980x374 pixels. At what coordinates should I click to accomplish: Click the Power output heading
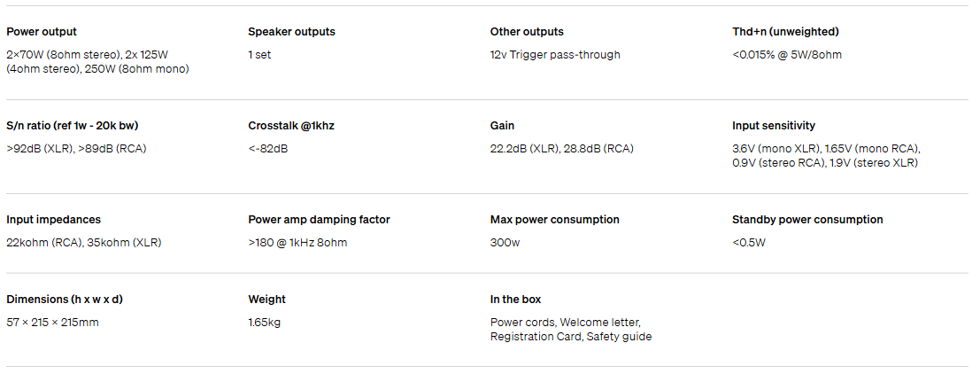tap(42, 32)
